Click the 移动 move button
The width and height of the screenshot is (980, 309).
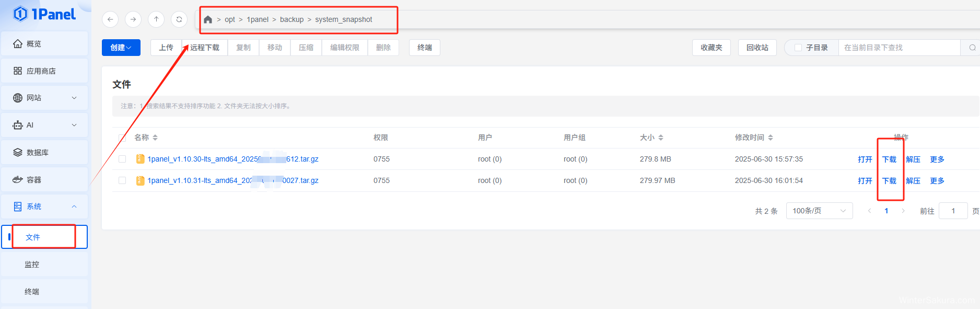(x=275, y=48)
